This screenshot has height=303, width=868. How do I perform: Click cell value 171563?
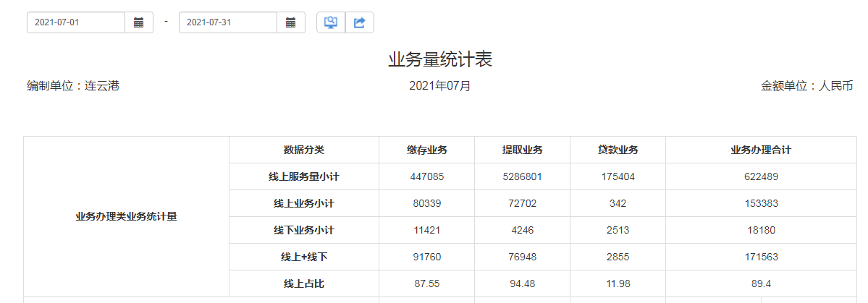[761, 257]
